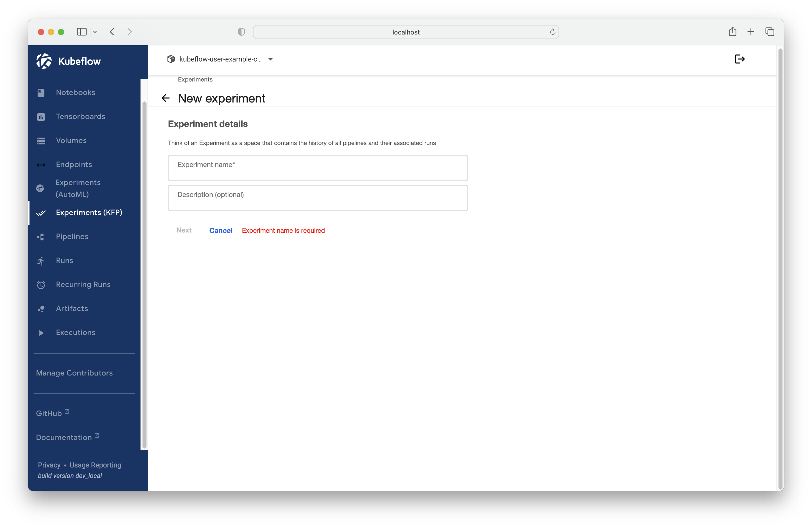This screenshot has width=812, height=528.
Task: Click the Endpoints arrows icon
Action: (x=41, y=165)
